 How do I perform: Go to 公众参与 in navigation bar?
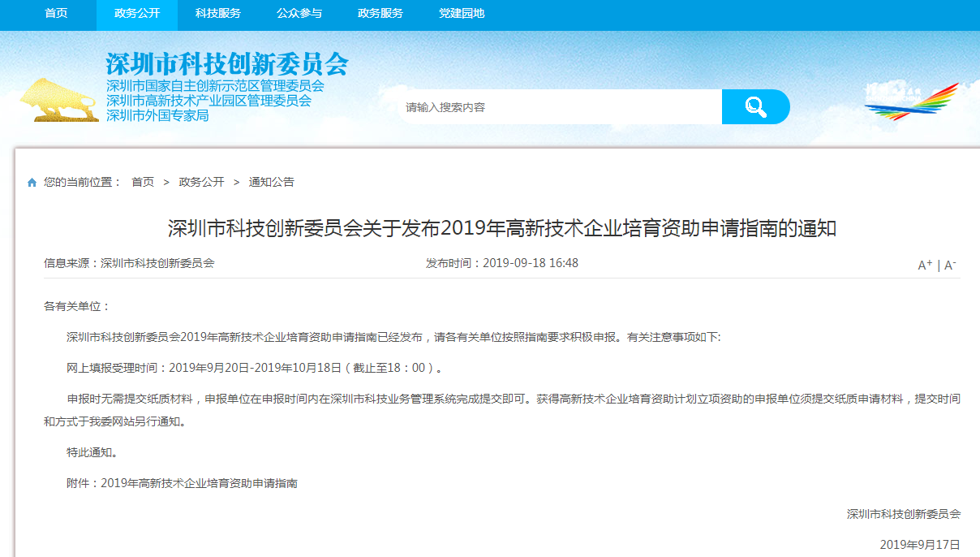pos(299,14)
